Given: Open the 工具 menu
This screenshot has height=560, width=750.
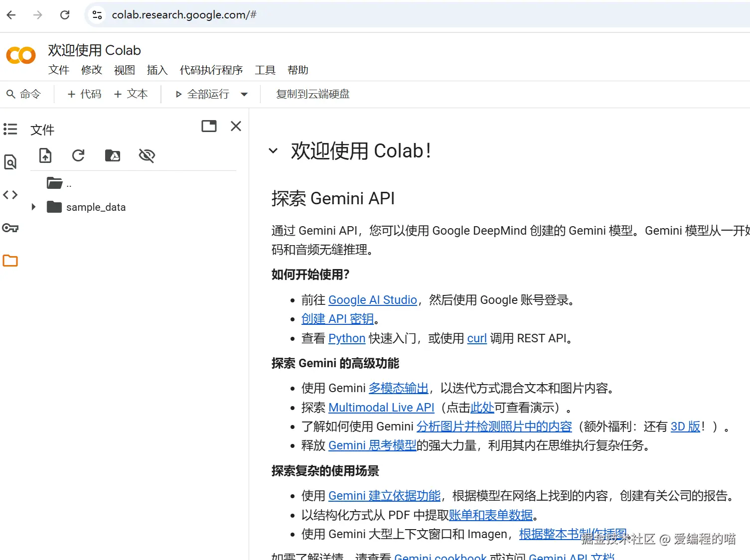Looking at the screenshot, I should click(x=265, y=70).
